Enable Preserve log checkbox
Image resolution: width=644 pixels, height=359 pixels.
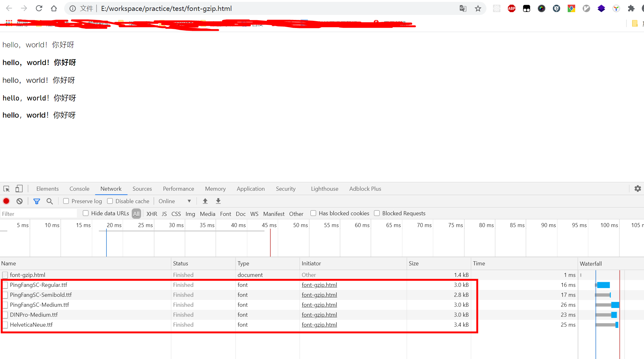click(66, 201)
